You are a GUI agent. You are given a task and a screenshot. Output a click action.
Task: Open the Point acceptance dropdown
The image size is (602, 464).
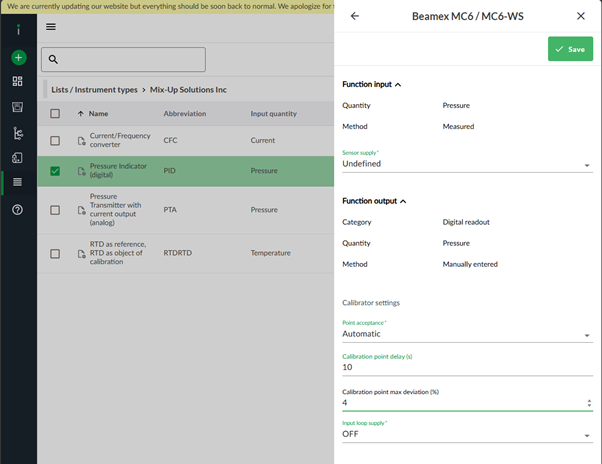[x=467, y=334]
